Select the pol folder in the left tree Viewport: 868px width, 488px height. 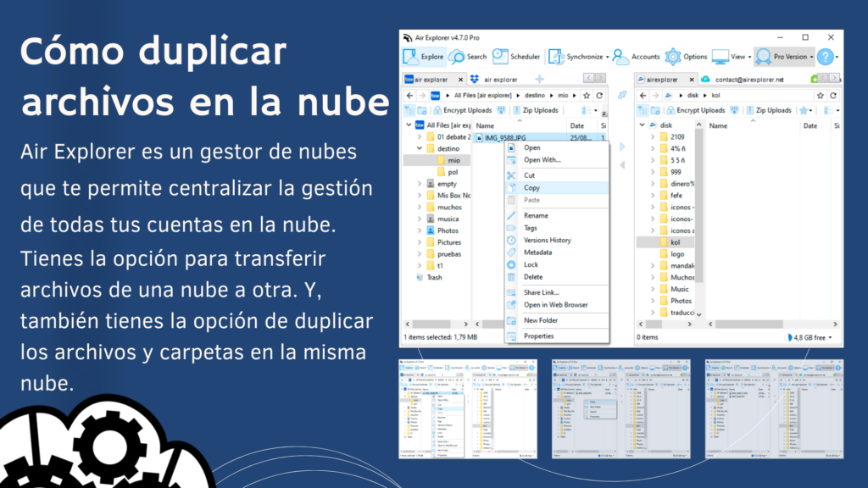[x=453, y=172]
